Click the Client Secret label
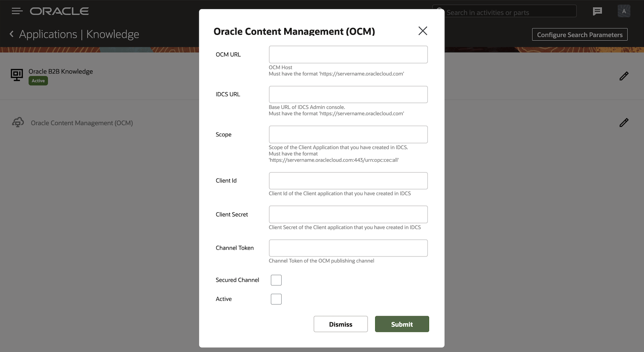This screenshot has width=644, height=352. [x=232, y=215]
